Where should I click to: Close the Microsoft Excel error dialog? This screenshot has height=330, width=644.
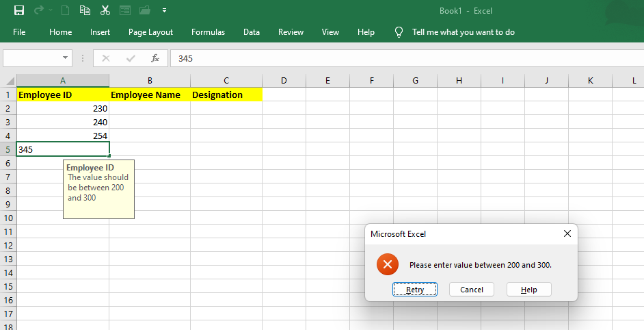pyautogui.click(x=567, y=233)
